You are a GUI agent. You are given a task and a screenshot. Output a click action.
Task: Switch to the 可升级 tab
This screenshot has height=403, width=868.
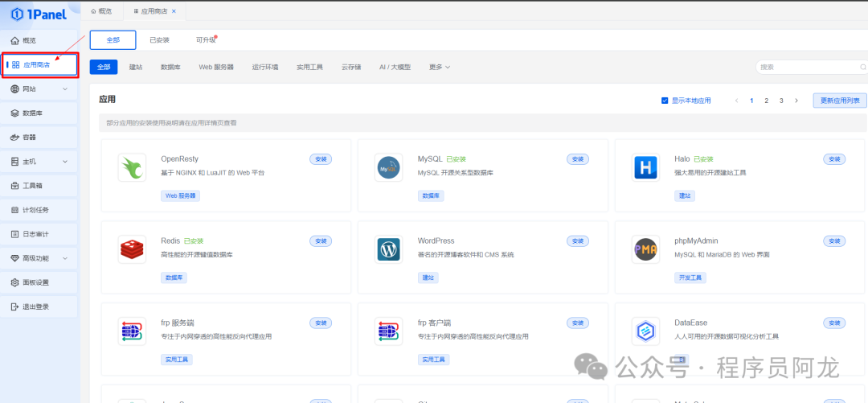coord(206,39)
